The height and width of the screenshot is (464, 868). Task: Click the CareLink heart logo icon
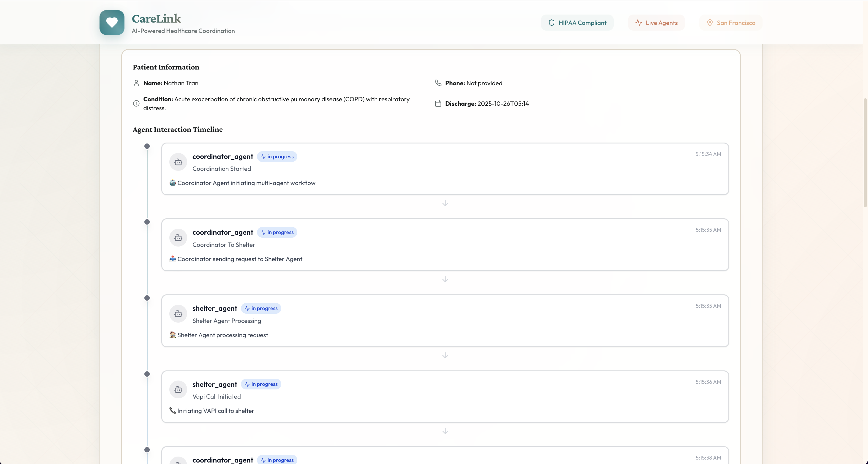tap(112, 23)
